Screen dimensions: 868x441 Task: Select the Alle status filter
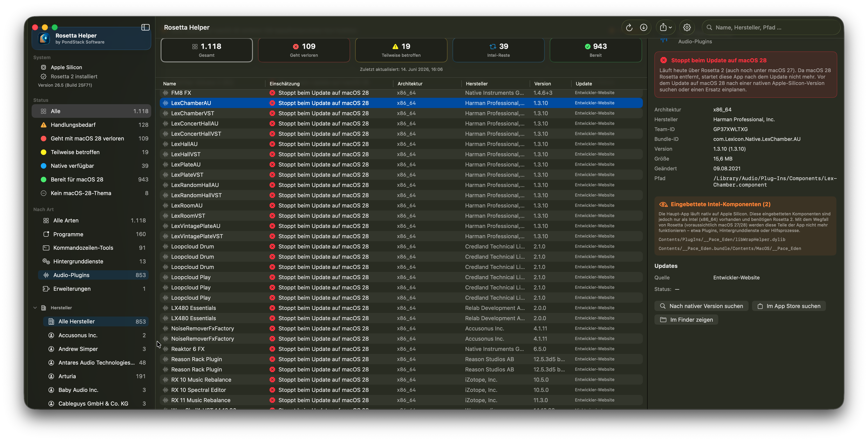coord(91,111)
